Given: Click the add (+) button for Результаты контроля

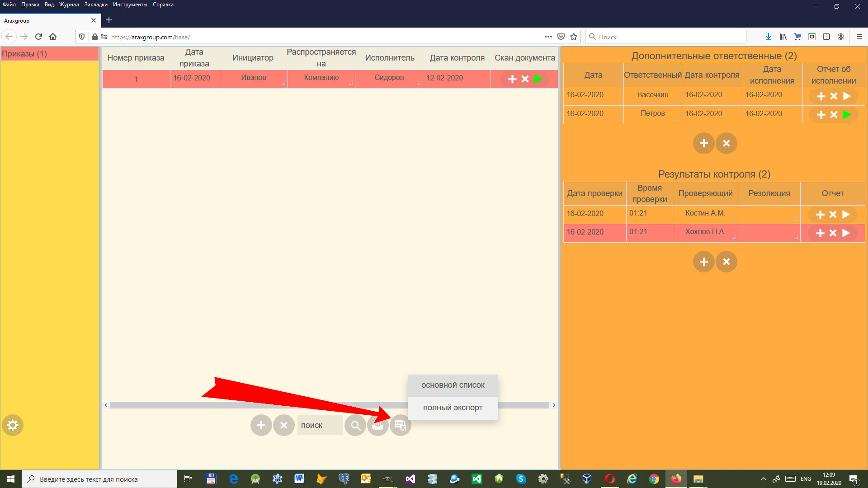Looking at the screenshot, I should (703, 262).
